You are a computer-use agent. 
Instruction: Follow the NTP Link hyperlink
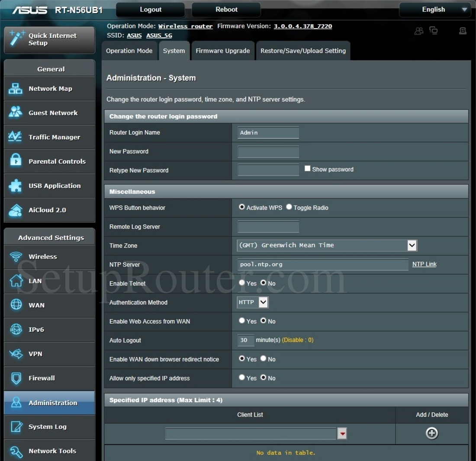[x=424, y=264]
